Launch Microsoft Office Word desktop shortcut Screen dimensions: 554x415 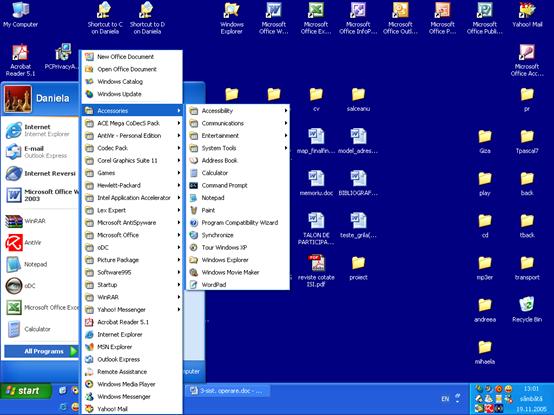pyautogui.click(x=273, y=18)
